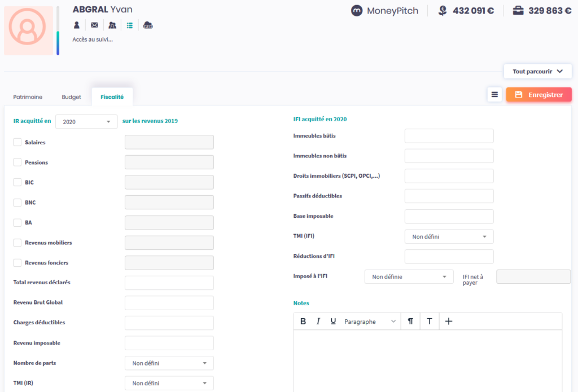Switch to the Patrimoine tab

(28, 97)
